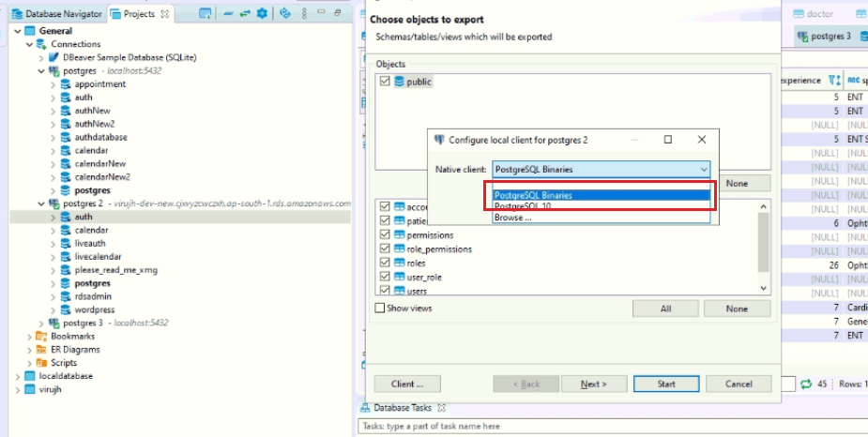Click the green refresh icon beside 45
This screenshot has height=437, width=868.
pos(805,384)
